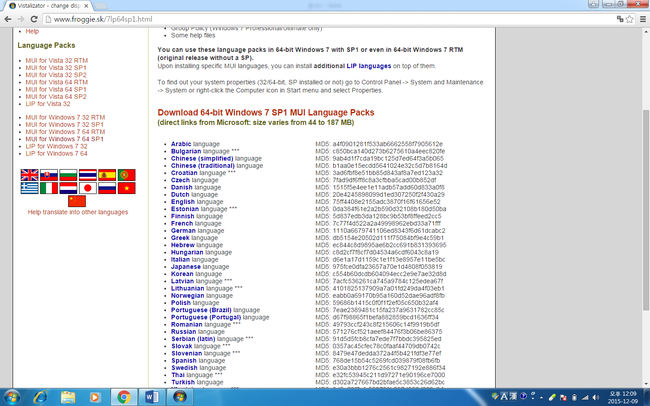Choose the Japanese flag

click(88, 188)
